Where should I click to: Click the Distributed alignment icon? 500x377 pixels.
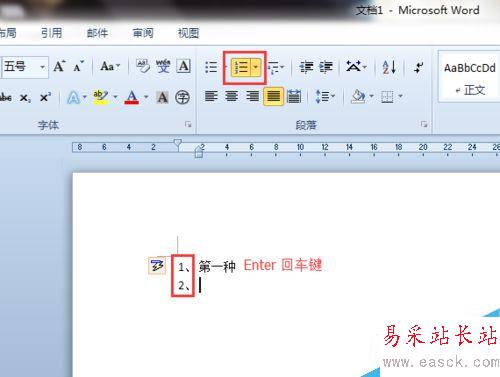[294, 97]
